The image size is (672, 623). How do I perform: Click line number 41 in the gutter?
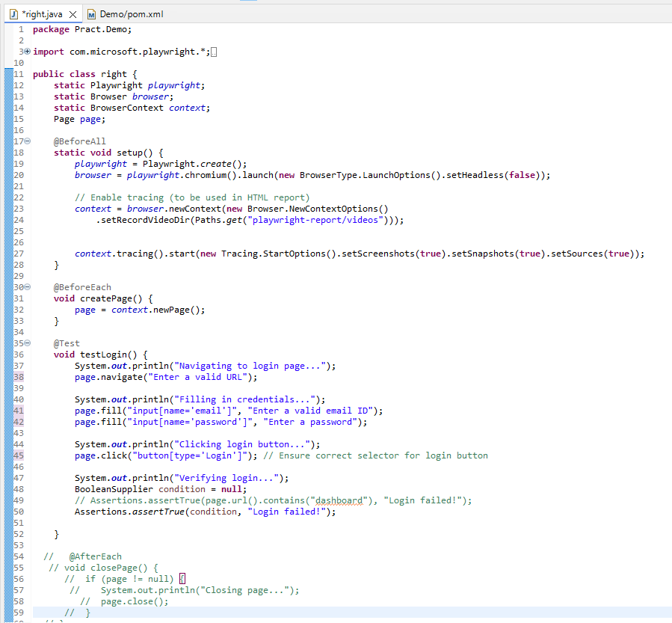19,411
